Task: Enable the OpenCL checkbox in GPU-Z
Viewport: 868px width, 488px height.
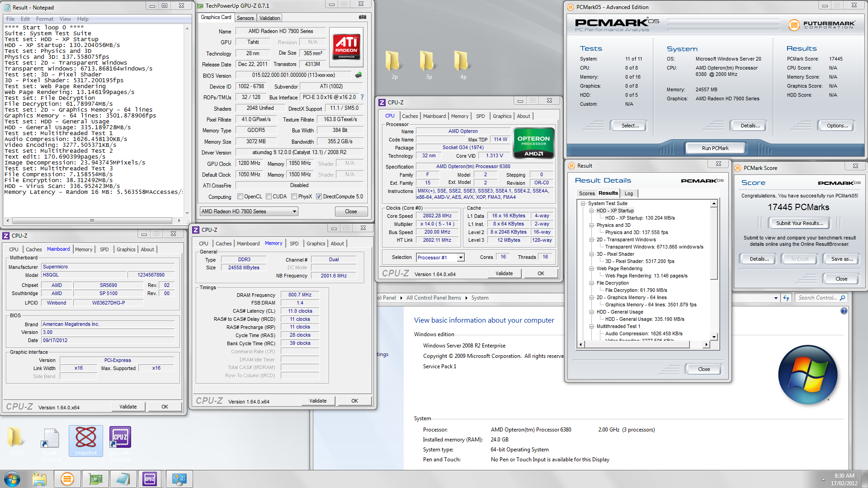Action: click(x=241, y=197)
